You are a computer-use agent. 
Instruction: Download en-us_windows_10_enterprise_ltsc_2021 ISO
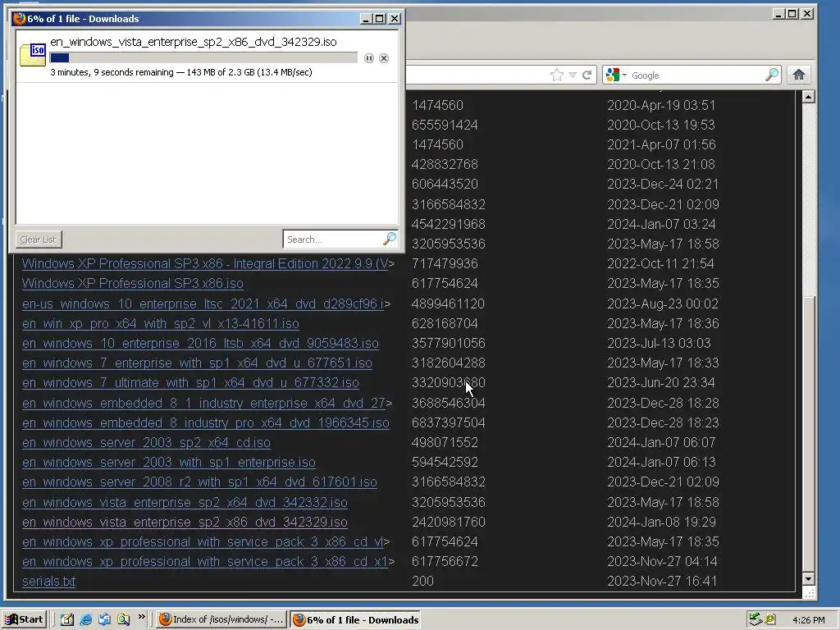click(203, 304)
